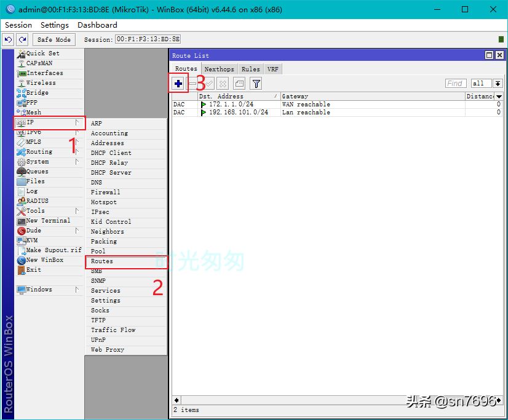Screen dimensions: 508x420
Task: Open Quick Set in sidebar
Action: coord(50,53)
